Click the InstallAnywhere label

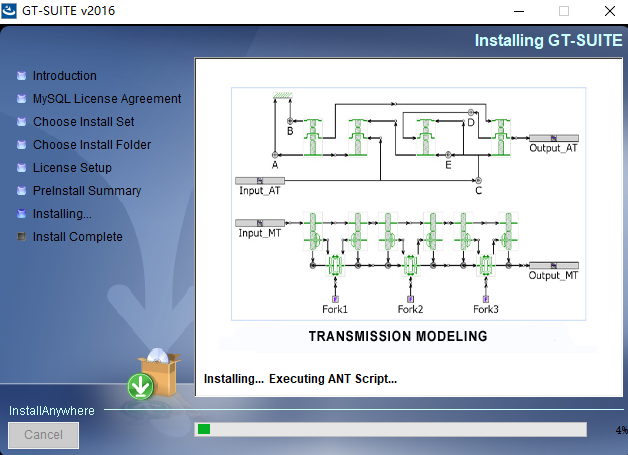tap(51, 411)
